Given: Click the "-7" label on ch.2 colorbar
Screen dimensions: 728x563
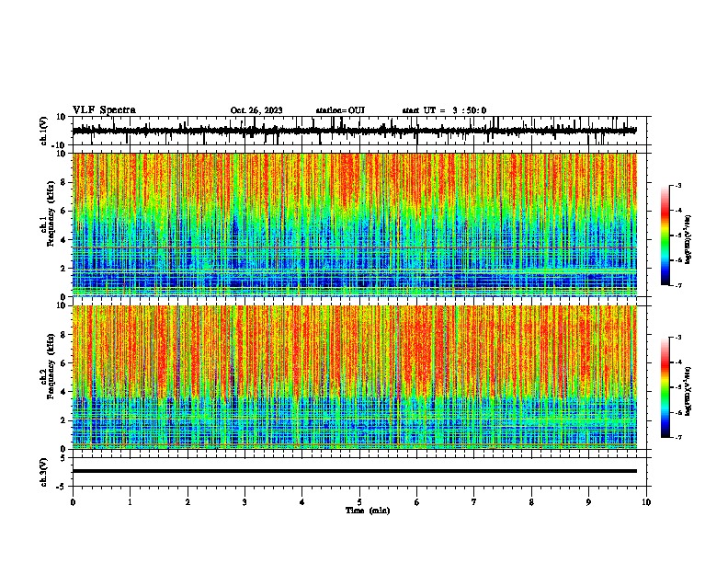Looking at the screenshot, I should pos(678,437).
